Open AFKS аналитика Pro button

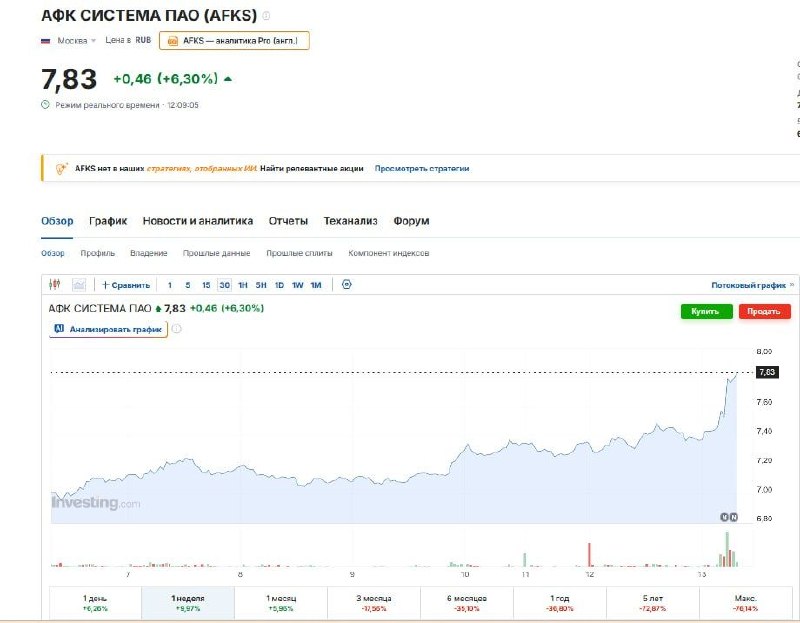[x=234, y=41]
